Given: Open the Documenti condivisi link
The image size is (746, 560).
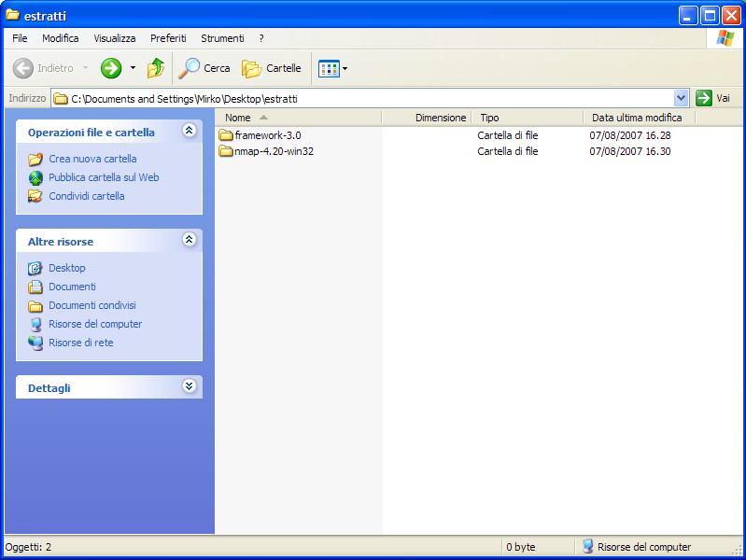Looking at the screenshot, I should coord(92,305).
